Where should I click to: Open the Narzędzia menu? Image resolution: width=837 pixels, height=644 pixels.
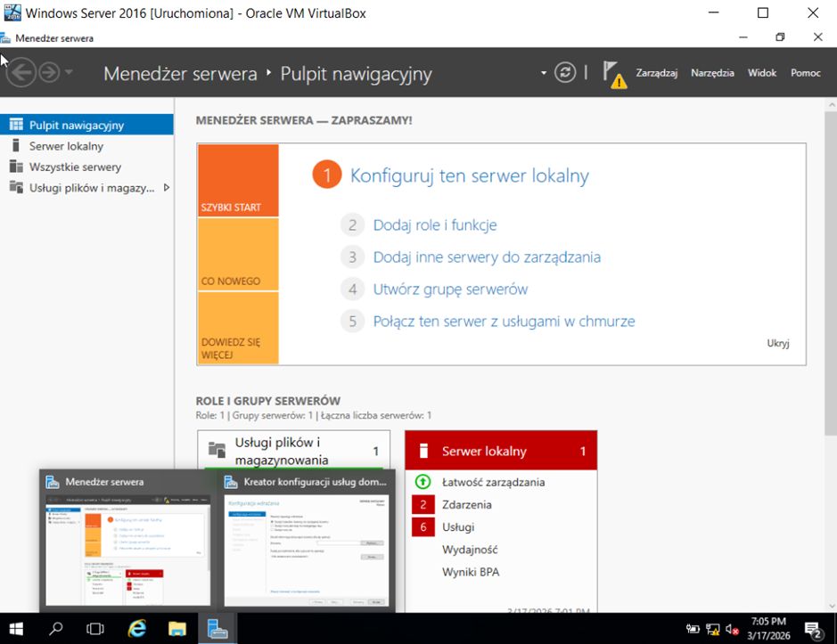click(x=712, y=73)
